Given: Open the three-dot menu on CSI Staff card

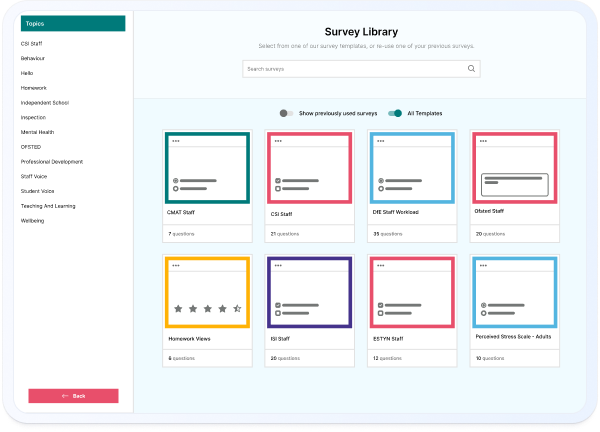Looking at the screenshot, I should coord(278,141).
